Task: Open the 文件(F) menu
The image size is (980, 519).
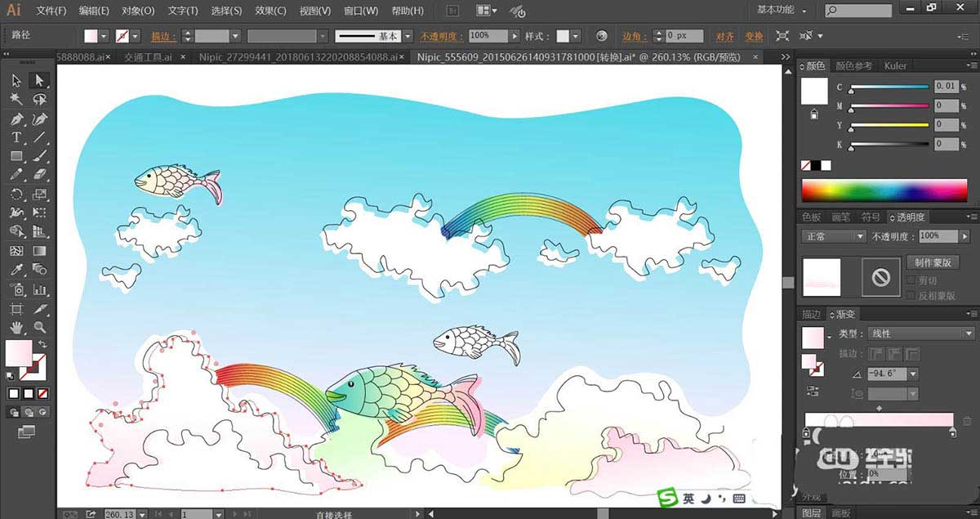Action: tap(51, 11)
